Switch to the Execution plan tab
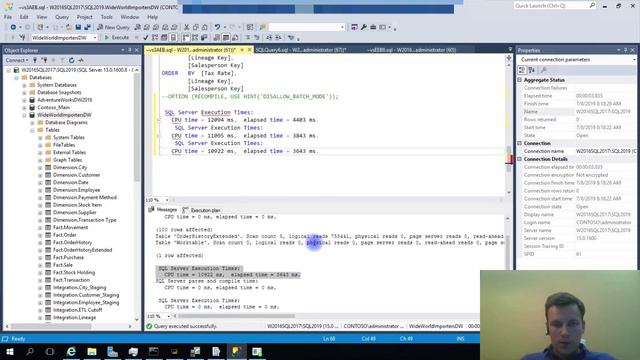The height and width of the screenshot is (360, 640). pos(202,210)
